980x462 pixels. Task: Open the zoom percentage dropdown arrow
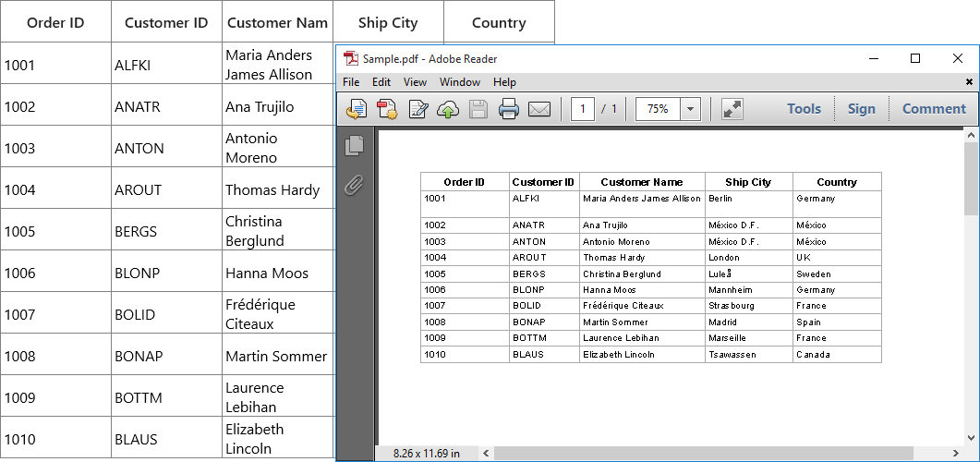coord(690,109)
